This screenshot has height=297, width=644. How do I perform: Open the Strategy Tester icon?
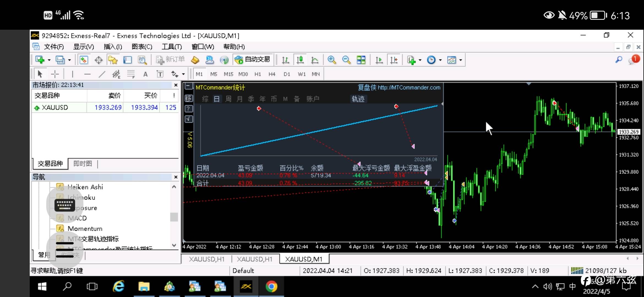click(x=142, y=60)
